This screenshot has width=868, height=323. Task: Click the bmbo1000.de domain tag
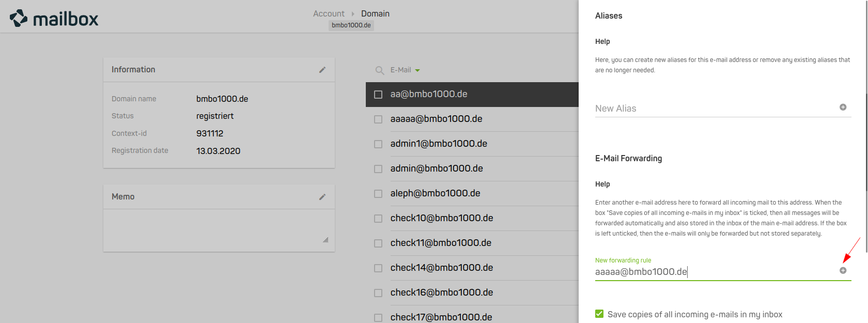click(351, 25)
